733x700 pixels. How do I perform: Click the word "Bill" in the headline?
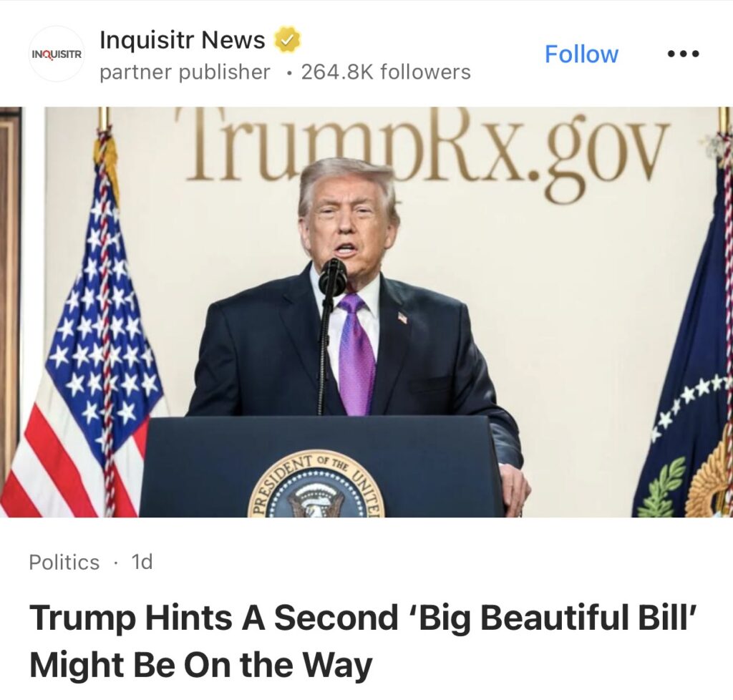(669, 618)
